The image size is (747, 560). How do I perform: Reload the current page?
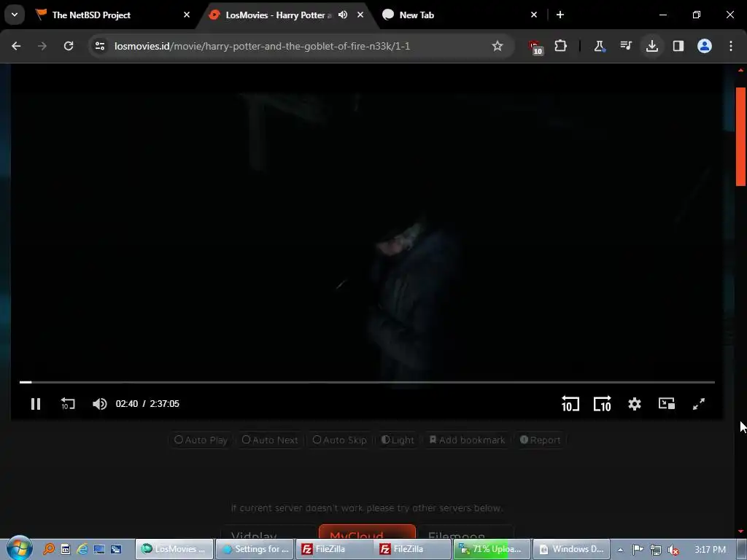pos(69,46)
